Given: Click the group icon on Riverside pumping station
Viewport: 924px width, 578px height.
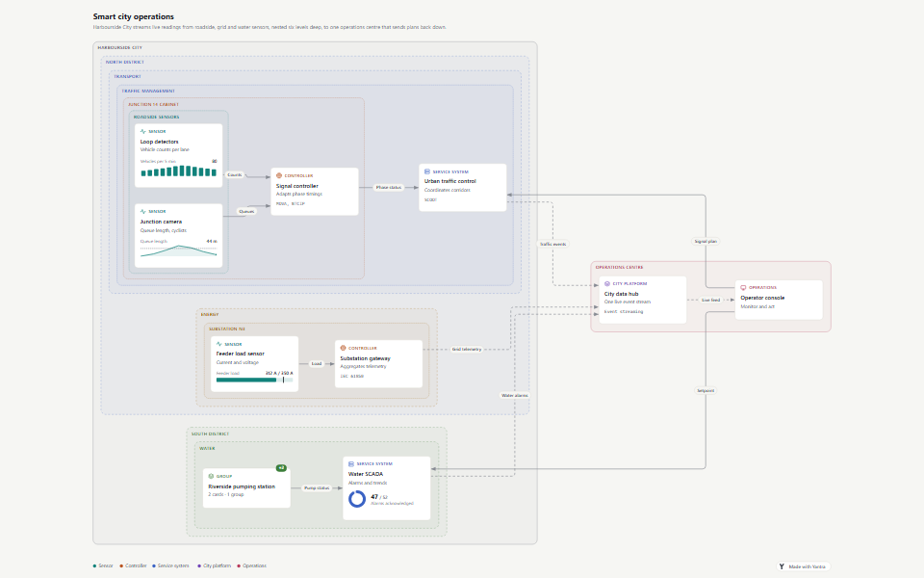Looking at the screenshot, I should point(211,476).
